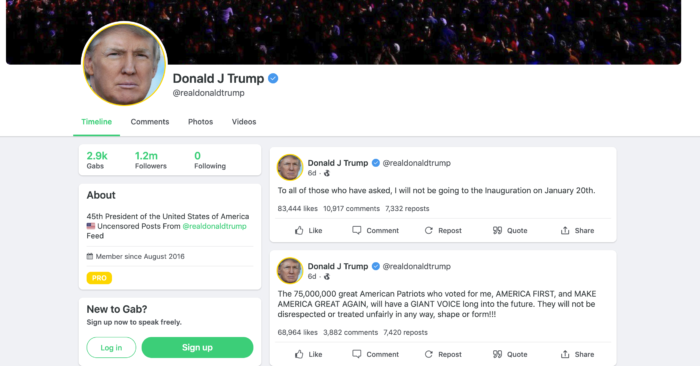The height and width of the screenshot is (366, 700).
Task: Switch to the Photos tab
Action: (200, 121)
